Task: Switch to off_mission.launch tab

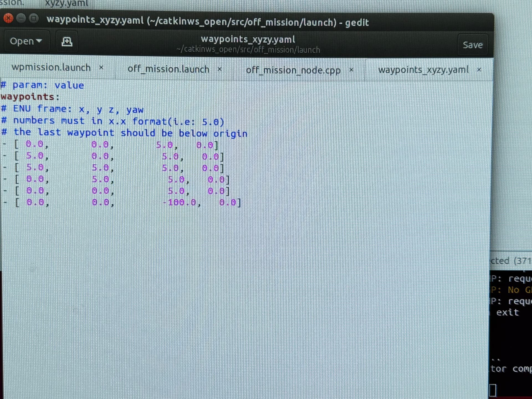Action: (168, 69)
